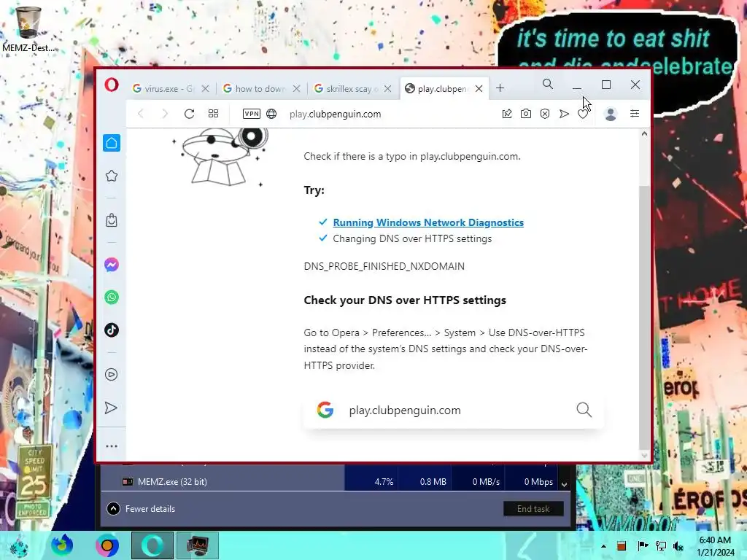Open Messenger in the sidebar
Screen dimensions: 747x560
point(112,265)
